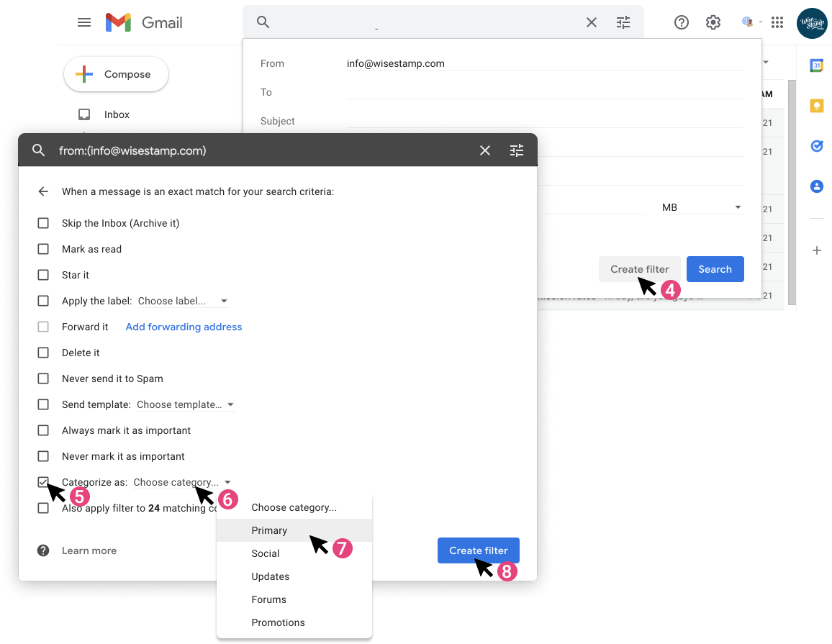
Task: Open the search options filter icon
Action: click(x=623, y=22)
